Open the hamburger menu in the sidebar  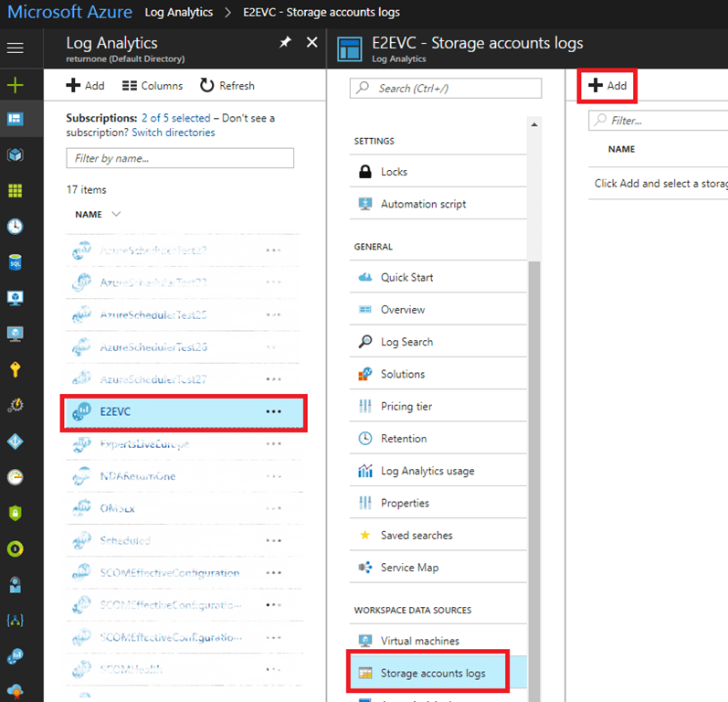tap(16, 48)
